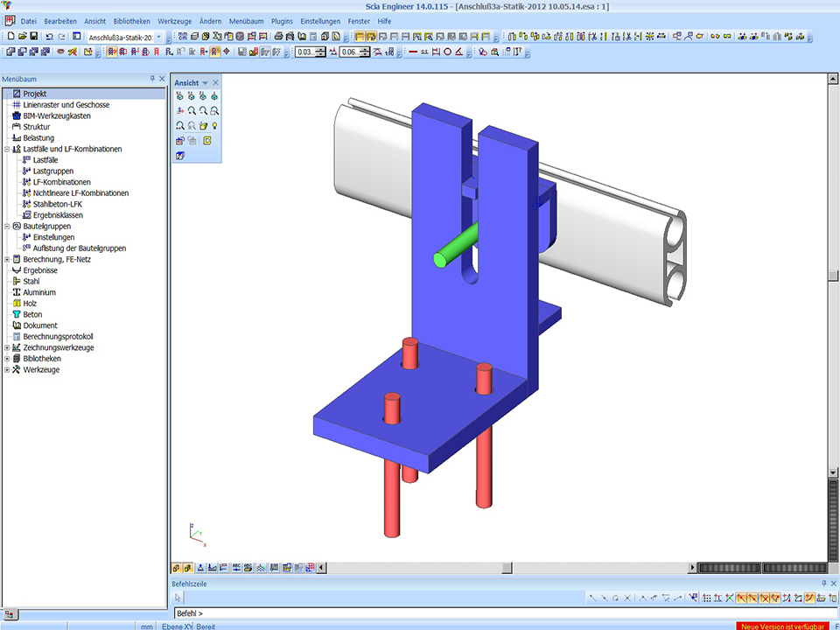Open the project name dropdown in toolbar

point(158,37)
